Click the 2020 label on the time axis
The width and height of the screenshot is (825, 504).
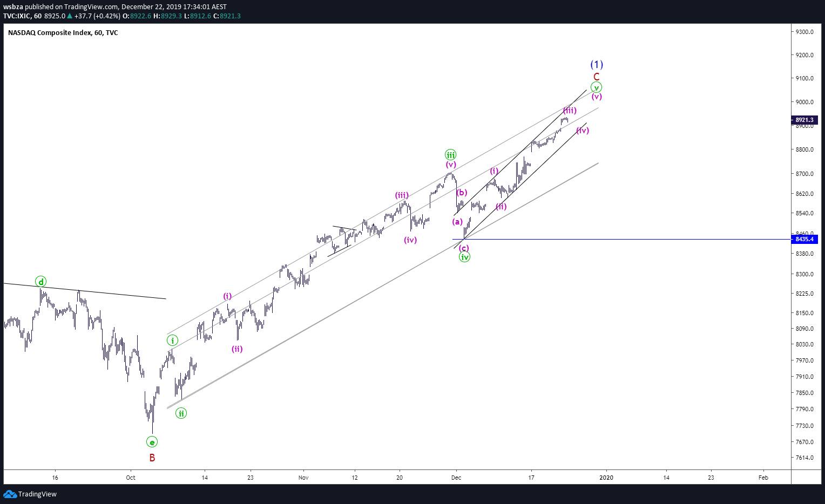(606, 478)
